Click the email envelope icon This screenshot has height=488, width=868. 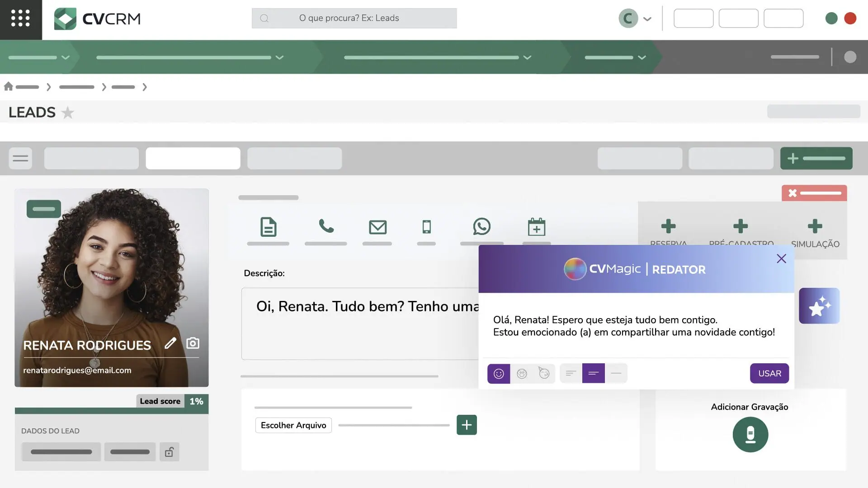(377, 227)
